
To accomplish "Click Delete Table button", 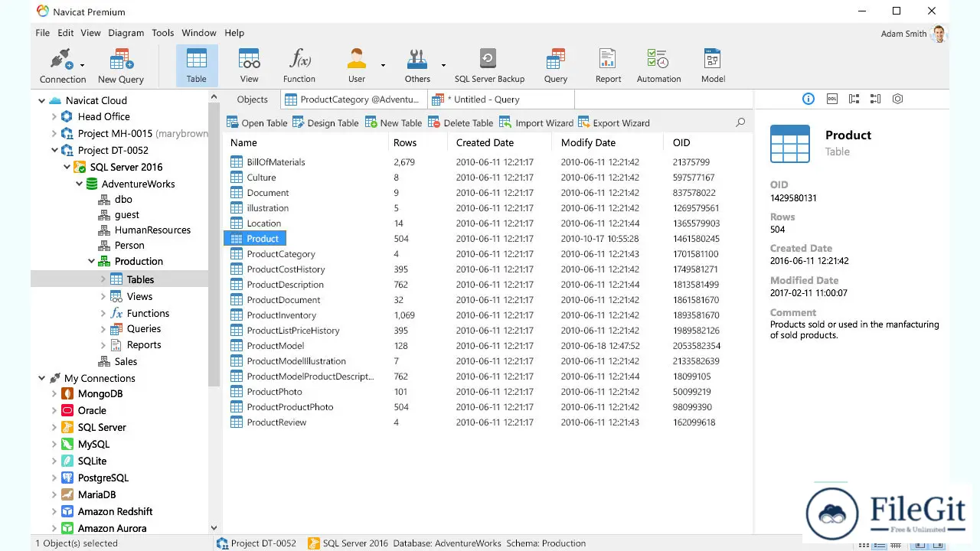I will pyautogui.click(x=461, y=122).
